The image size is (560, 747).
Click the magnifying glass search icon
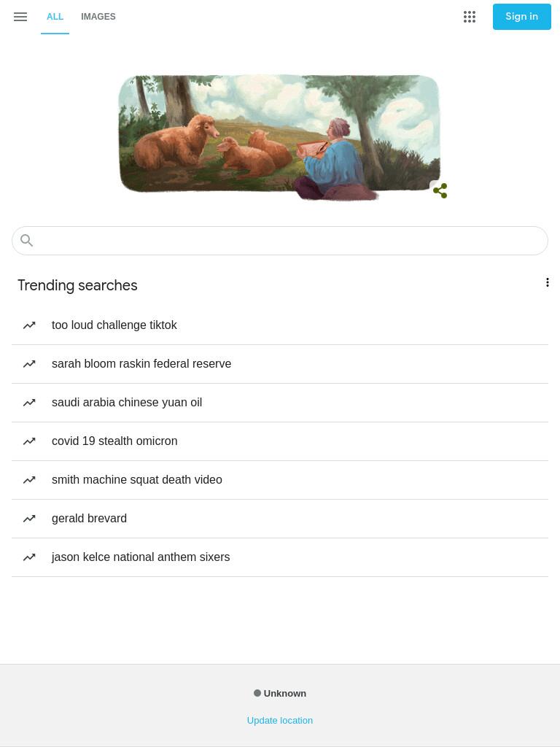pos(27,241)
